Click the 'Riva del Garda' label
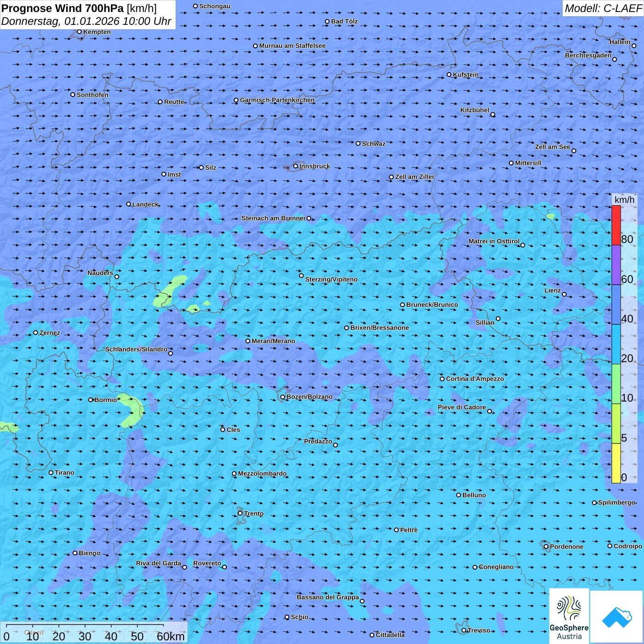This screenshot has width=644, height=644. [x=159, y=563]
